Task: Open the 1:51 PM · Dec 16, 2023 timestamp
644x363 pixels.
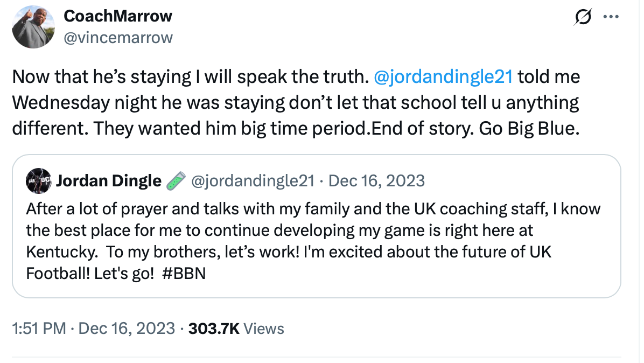Action: pos(93,328)
